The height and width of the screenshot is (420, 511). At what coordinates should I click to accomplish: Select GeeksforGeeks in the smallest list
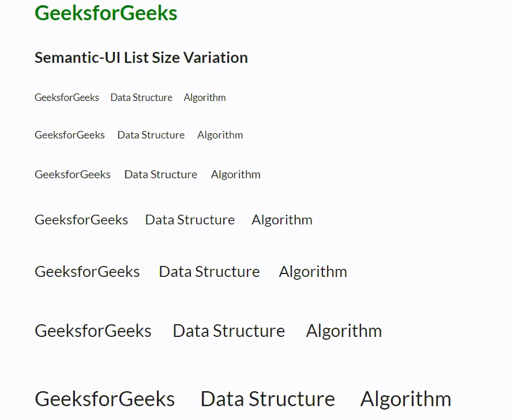pyautogui.click(x=67, y=97)
